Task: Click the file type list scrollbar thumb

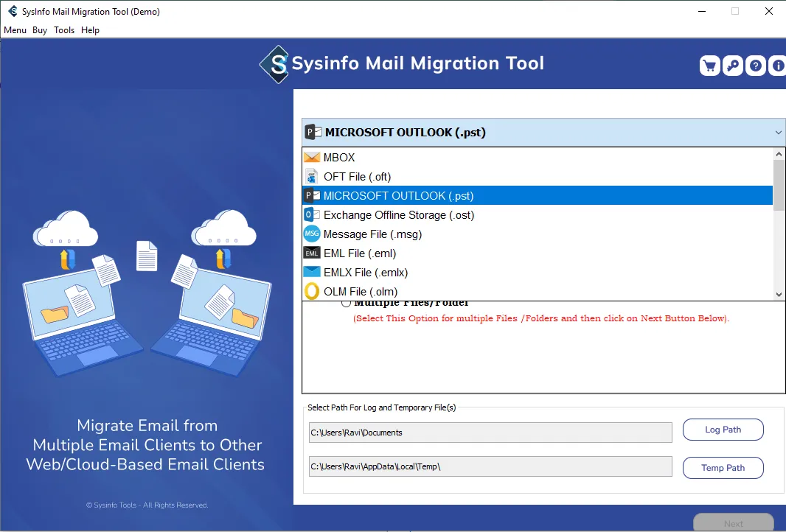Action: tap(779, 186)
